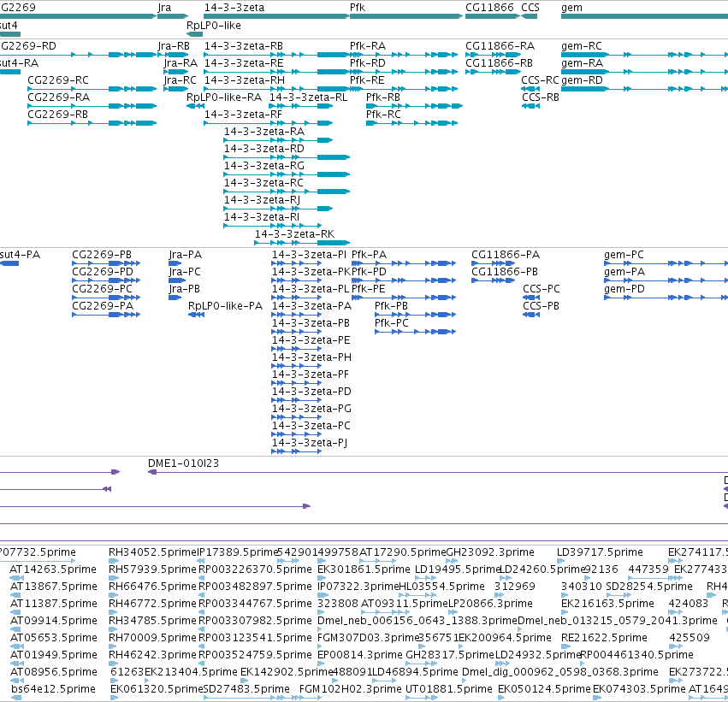This screenshot has height=702, width=728.
Task: Click transcript 14-3-3zeta-RG label
Action: click(263, 166)
